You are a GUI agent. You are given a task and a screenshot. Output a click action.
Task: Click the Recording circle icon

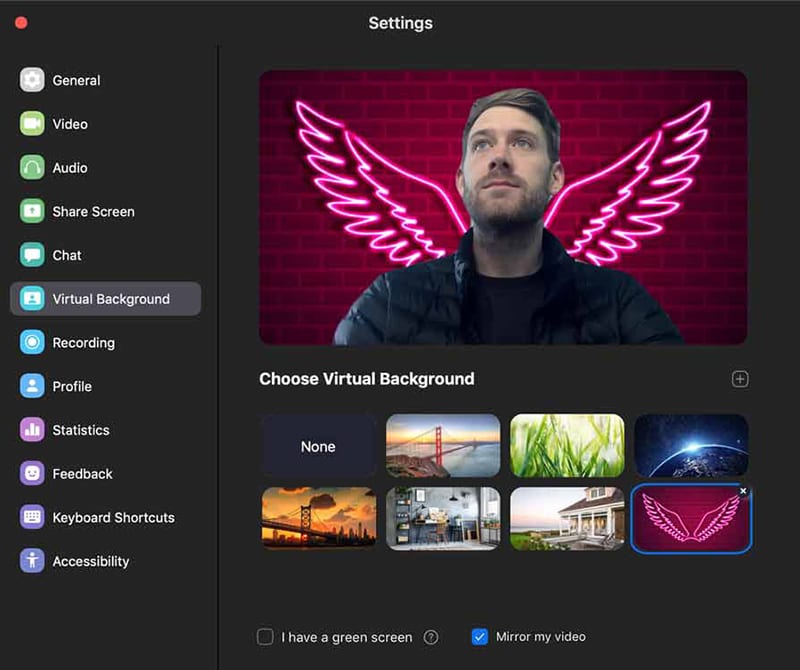[32, 342]
